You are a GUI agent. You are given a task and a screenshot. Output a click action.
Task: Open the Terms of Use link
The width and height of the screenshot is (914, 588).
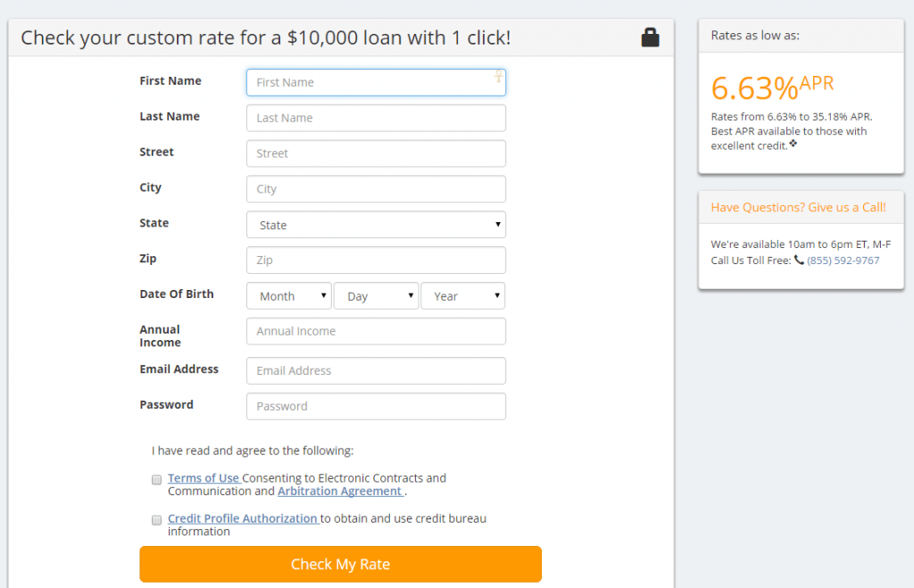204,478
